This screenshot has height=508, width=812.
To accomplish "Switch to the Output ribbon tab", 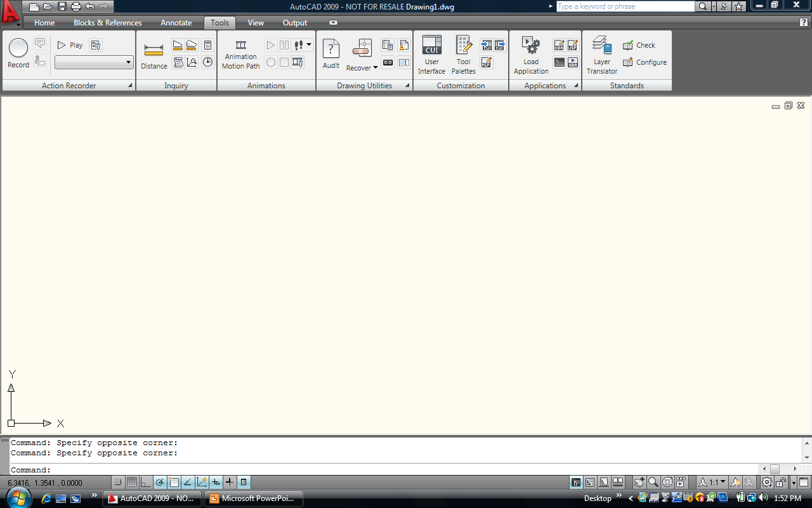I will 295,23.
